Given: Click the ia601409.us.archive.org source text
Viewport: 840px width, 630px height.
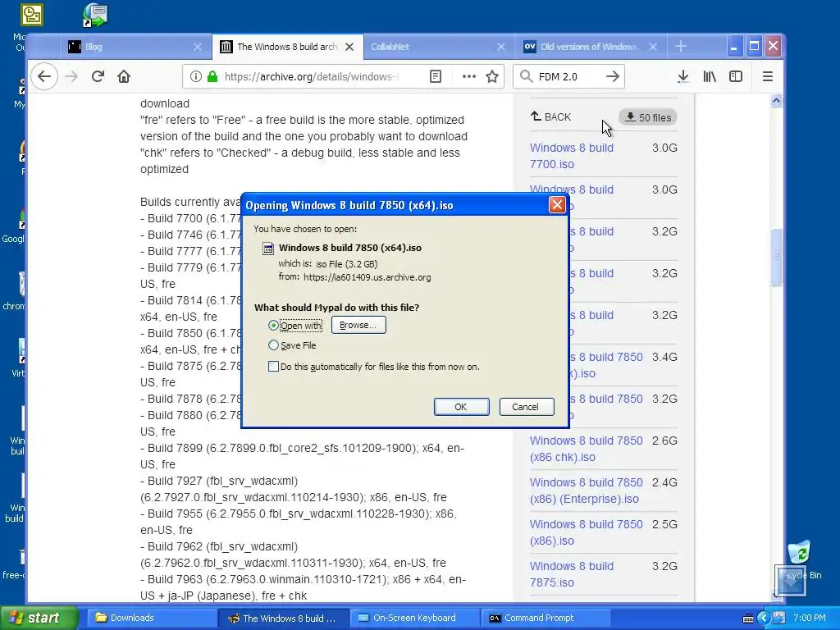Looking at the screenshot, I should click(367, 277).
